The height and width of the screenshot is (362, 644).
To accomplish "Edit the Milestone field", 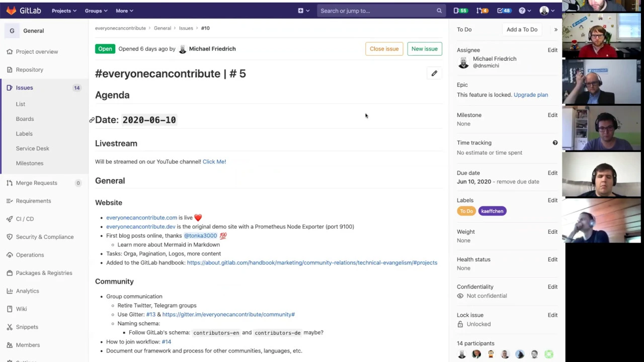I will [552, 115].
